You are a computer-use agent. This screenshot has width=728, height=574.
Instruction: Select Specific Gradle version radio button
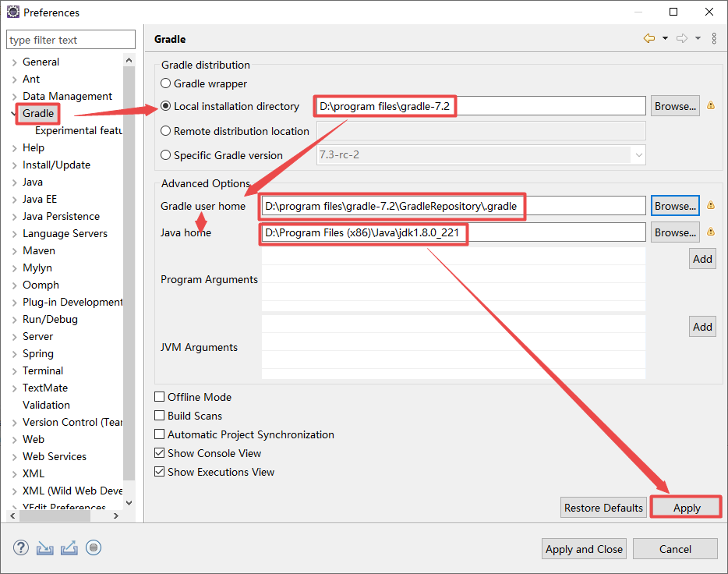[x=165, y=155]
